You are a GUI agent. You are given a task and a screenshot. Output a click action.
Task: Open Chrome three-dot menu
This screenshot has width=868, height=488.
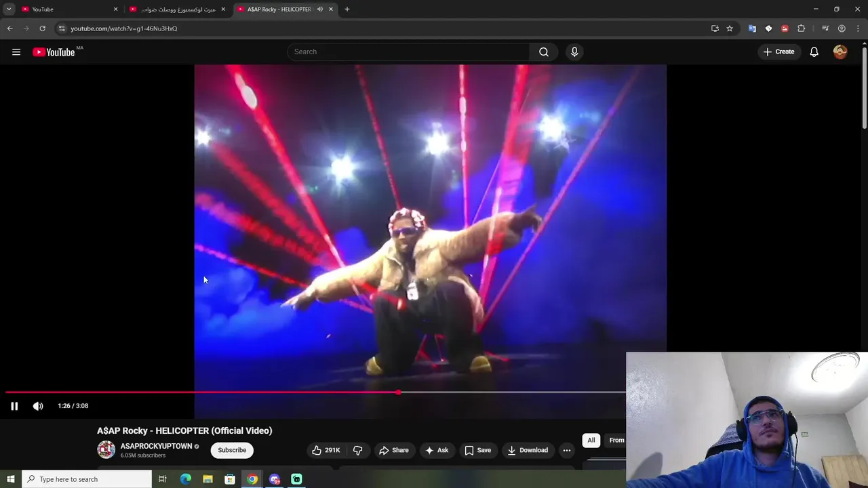857,28
